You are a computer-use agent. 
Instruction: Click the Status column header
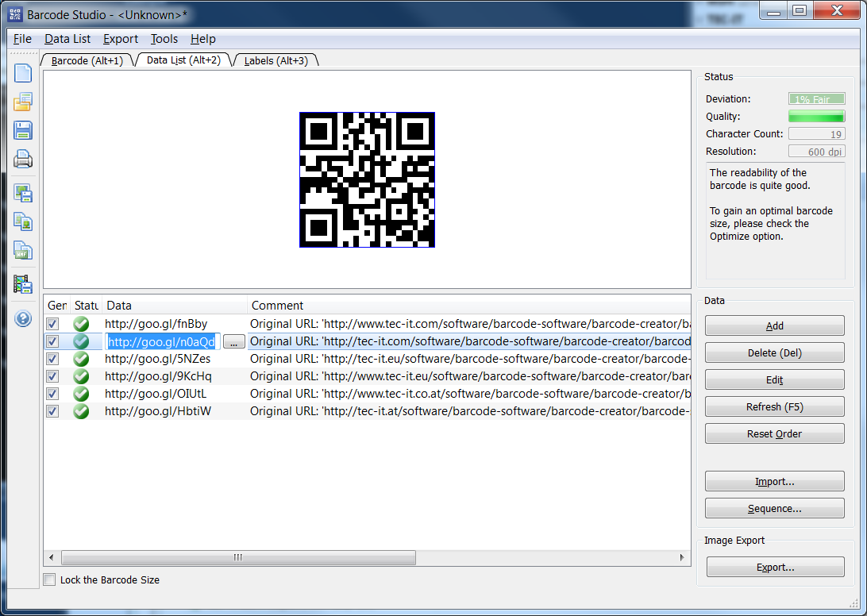[x=87, y=306]
